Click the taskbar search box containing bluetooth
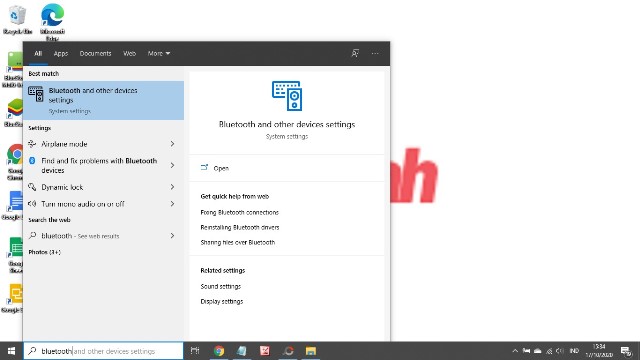640x360 pixels. (x=103, y=351)
